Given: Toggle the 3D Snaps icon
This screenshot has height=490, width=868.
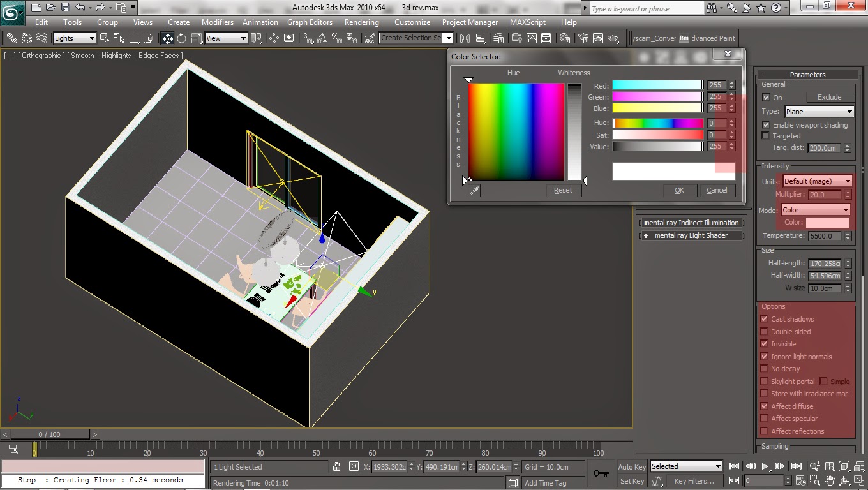Looking at the screenshot, I should pos(309,38).
